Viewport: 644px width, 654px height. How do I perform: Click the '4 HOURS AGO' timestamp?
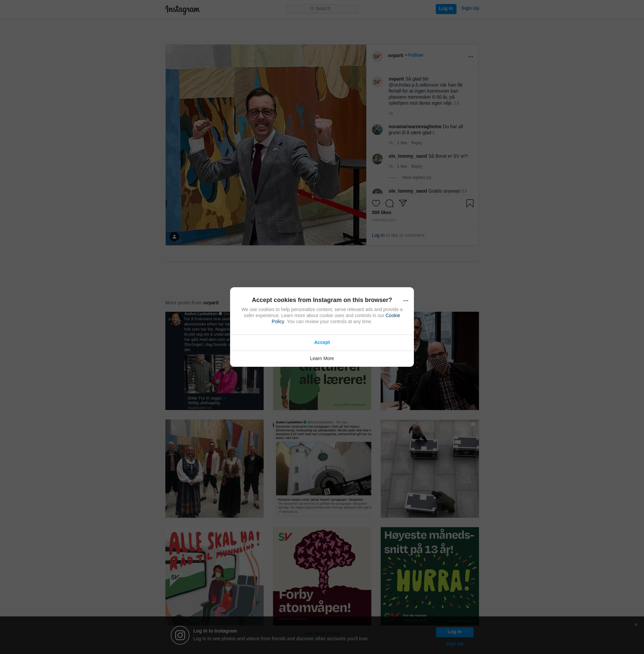tap(384, 220)
